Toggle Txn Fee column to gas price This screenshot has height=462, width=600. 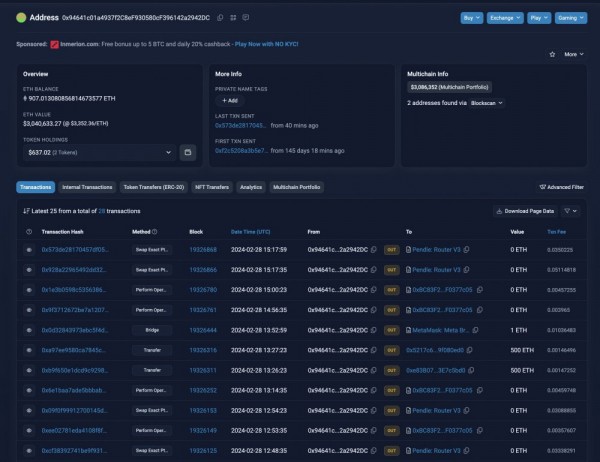557,231
